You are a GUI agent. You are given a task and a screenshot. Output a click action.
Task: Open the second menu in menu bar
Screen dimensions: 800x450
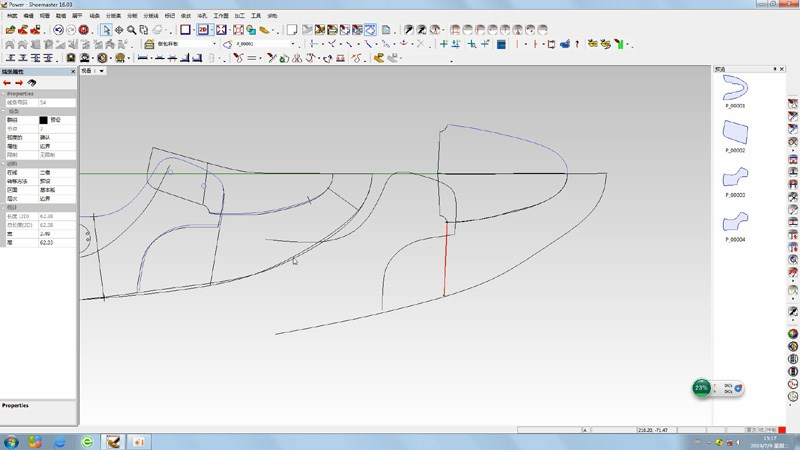[29, 17]
